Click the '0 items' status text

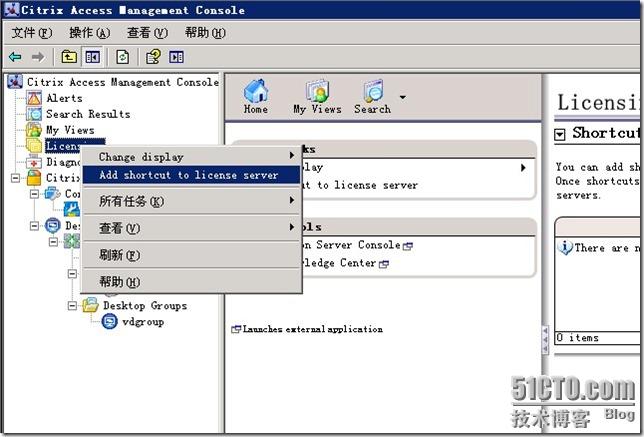(577, 338)
